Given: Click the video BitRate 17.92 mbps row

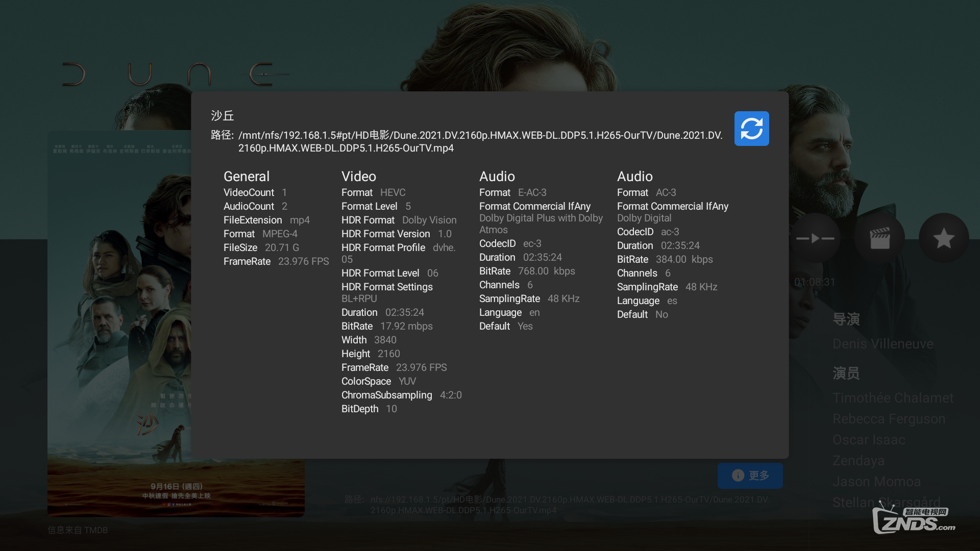Looking at the screenshot, I should (x=387, y=326).
